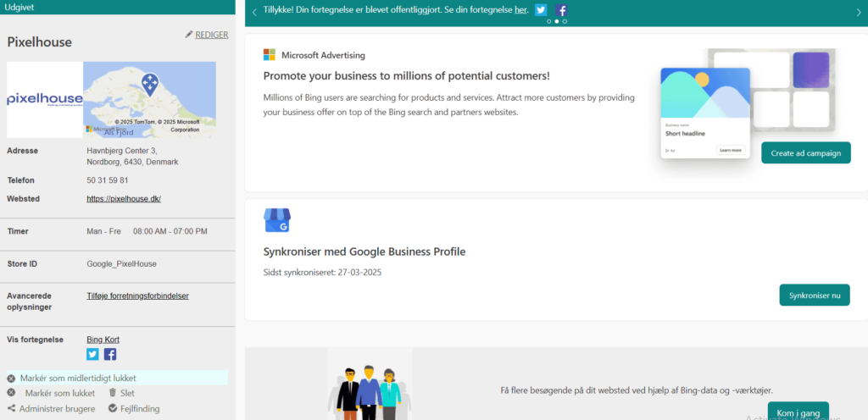Click the 'her' link in the banner
The image size is (868, 420).
point(520,10)
